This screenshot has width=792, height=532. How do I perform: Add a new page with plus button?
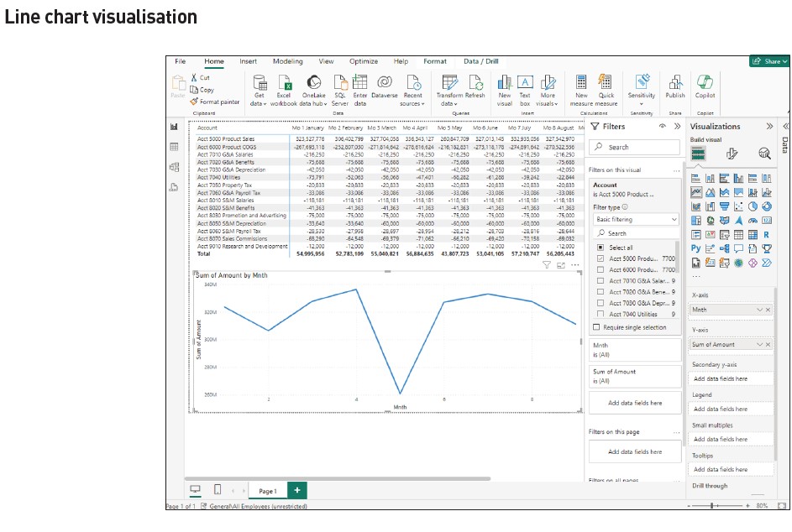point(296,490)
